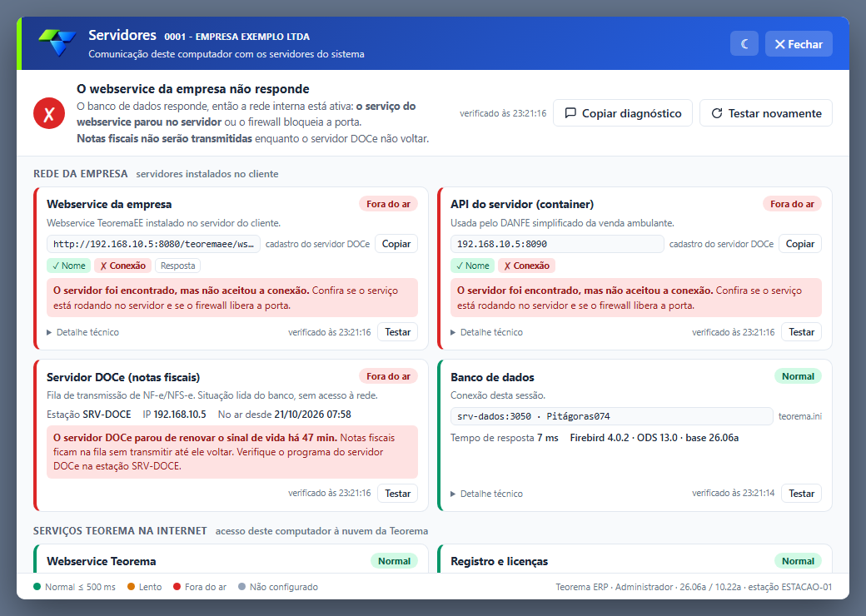The width and height of the screenshot is (866, 616).
Task: Click the Normal badge on Registro e licenças
Action: (x=798, y=561)
